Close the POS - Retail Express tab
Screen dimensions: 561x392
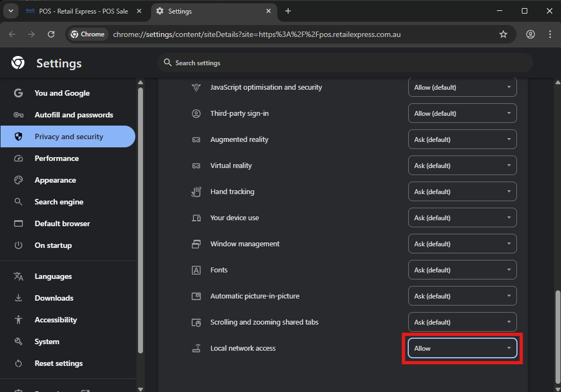coord(139,11)
